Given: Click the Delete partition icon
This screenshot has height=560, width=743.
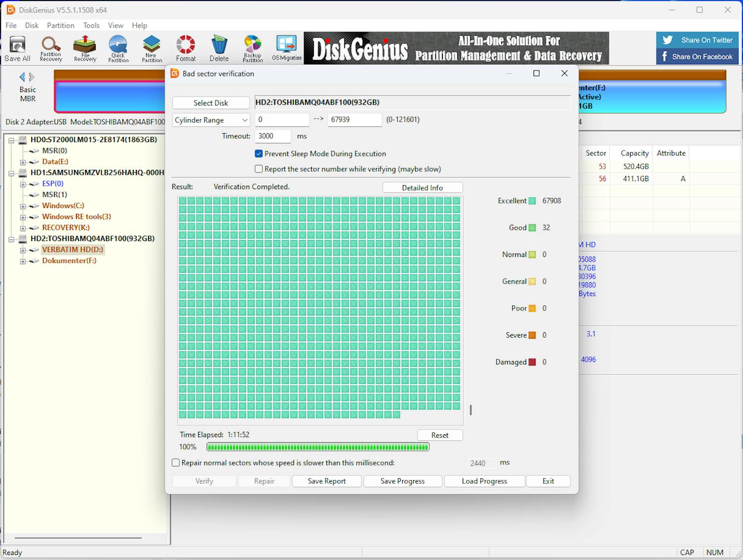Looking at the screenshot, I should pos(219,49).
